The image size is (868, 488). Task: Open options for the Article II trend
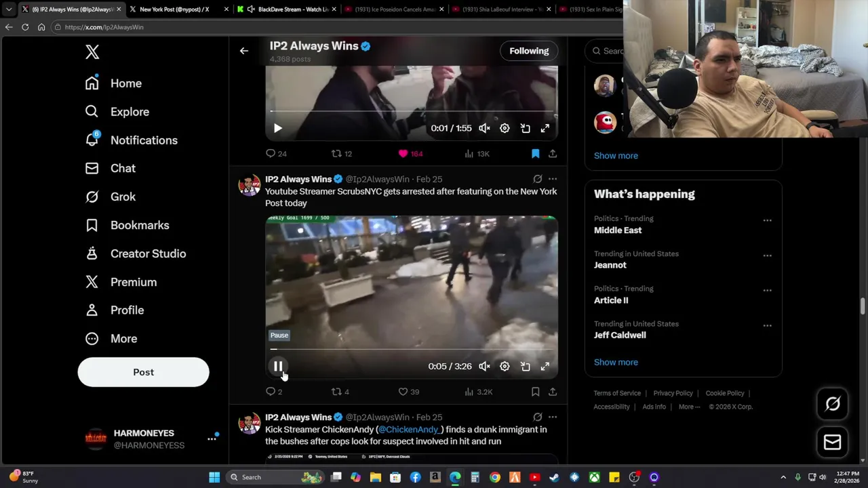pos(767,290)
